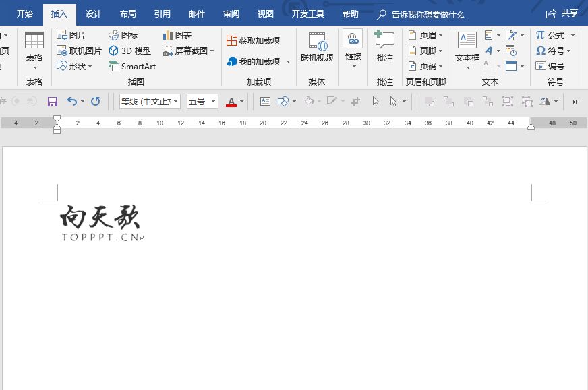Insert a table using 表格 button

[34, 51]
